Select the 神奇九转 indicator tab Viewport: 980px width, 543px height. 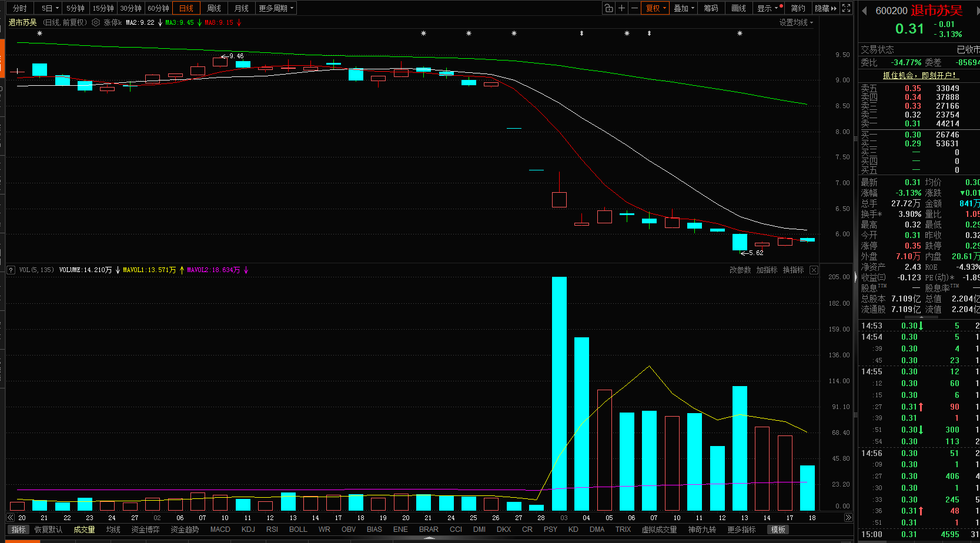point(702,529)
